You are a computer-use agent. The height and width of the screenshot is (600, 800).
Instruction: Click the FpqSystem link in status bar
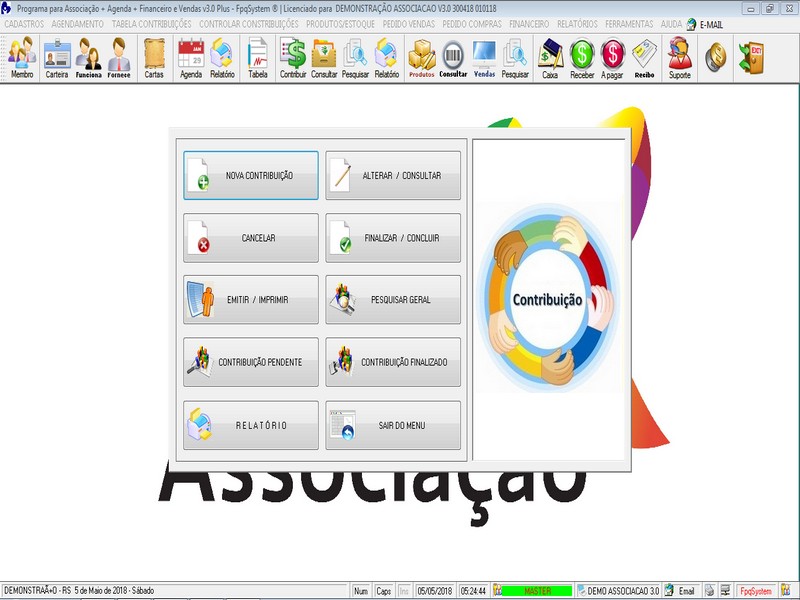pyautogui.click(x=756, y=591)
